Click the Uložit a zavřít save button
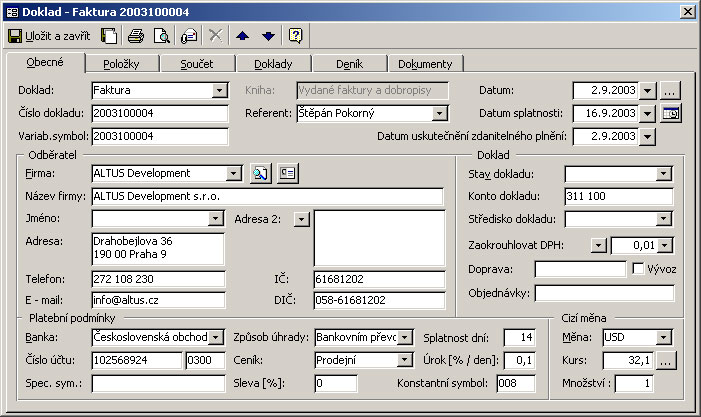701x417 pixels. (x=49, y=36)
